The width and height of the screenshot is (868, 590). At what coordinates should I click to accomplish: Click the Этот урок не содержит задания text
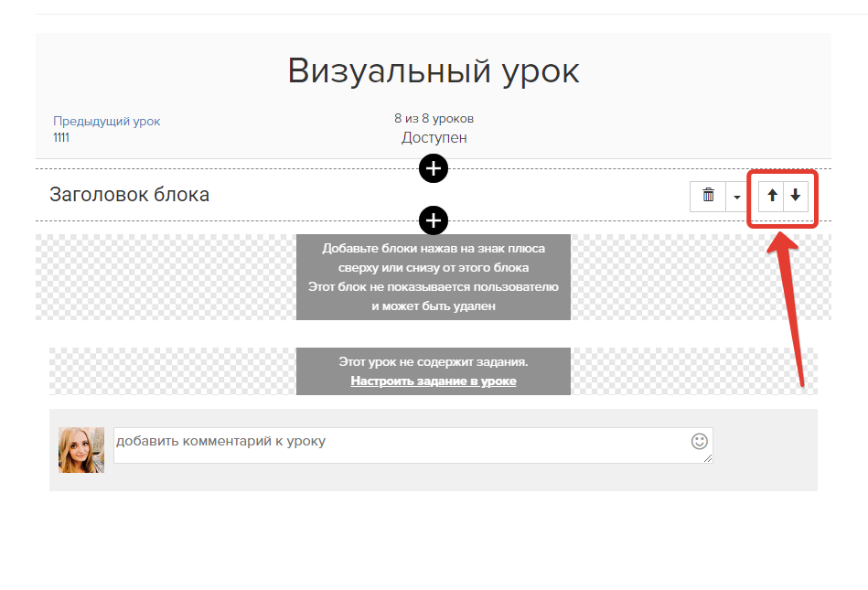(x=434, y=362)
